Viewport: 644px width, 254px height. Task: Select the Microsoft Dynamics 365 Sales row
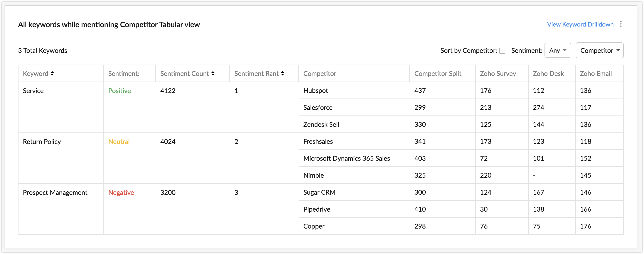(347, 158)
